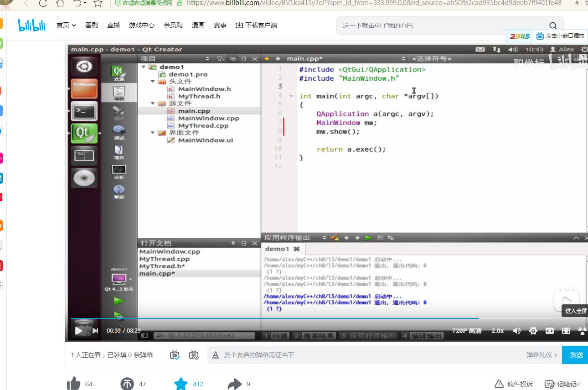Open 游戏中心 in the bilibili nav
588x390 pixels.
[x=142, y=25]
